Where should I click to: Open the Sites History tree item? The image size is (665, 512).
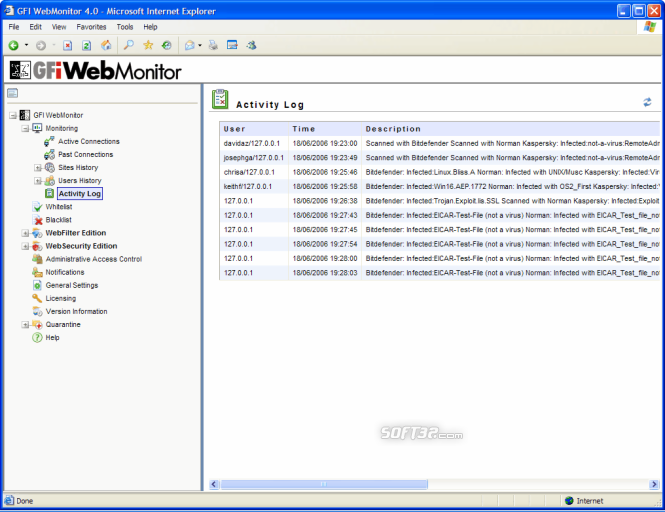pos(78,168)
